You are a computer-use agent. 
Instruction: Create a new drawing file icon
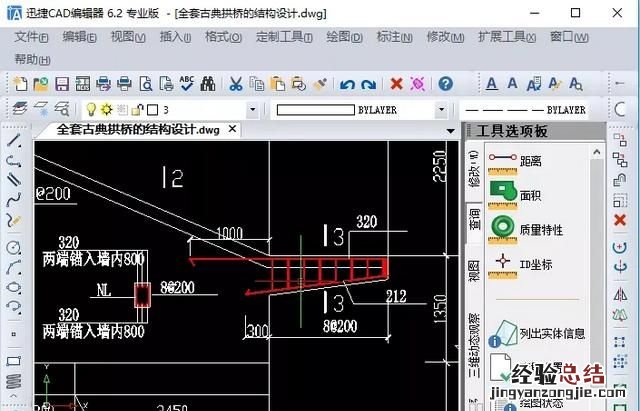20,84
